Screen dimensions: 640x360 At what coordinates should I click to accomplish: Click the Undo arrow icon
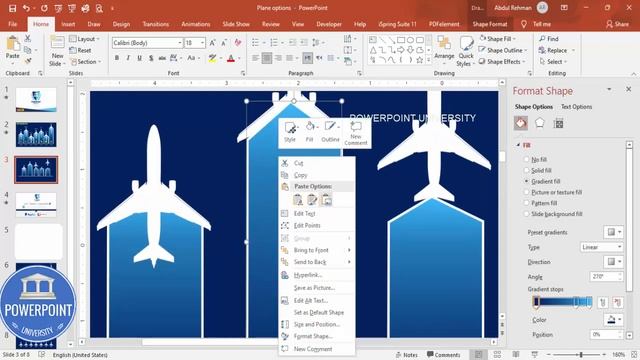(26, 8)
